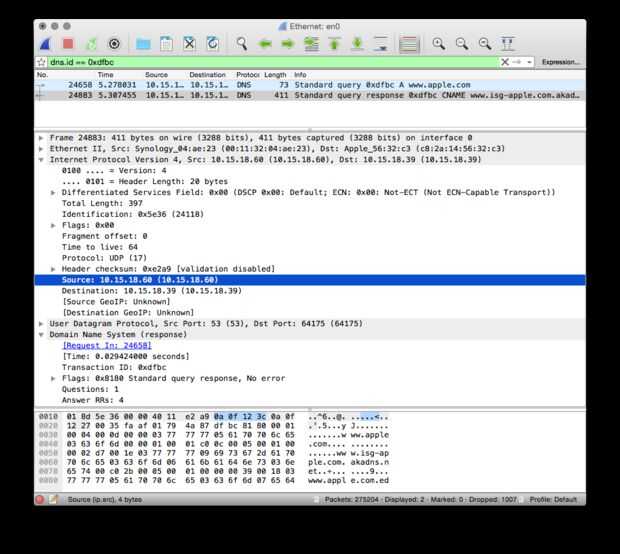620x554 pixels.
Task: Select the Questions: 1 field
Action: tap(90, 390)
